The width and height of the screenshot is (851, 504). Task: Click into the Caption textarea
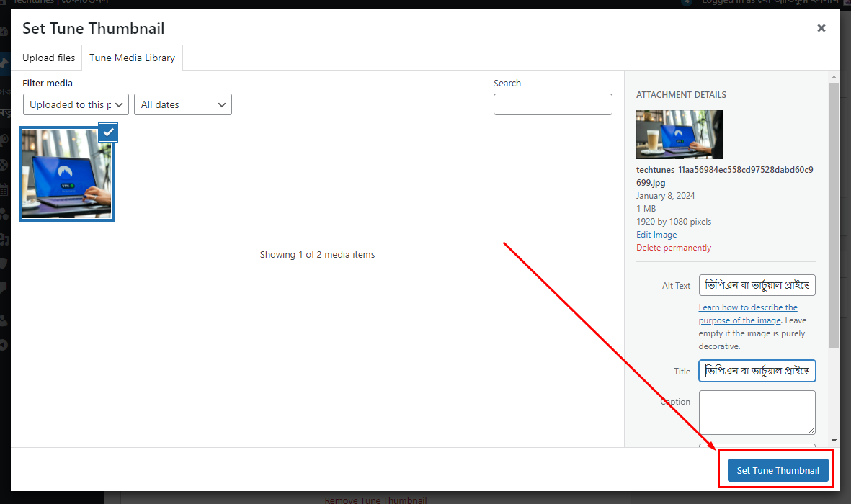coord(757,413)
